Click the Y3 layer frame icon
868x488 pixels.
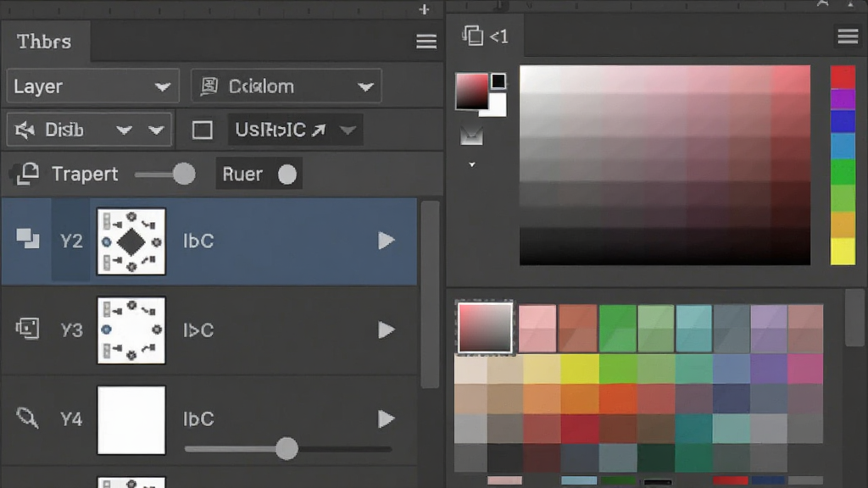pyautogui.click(x=27, y=329)
